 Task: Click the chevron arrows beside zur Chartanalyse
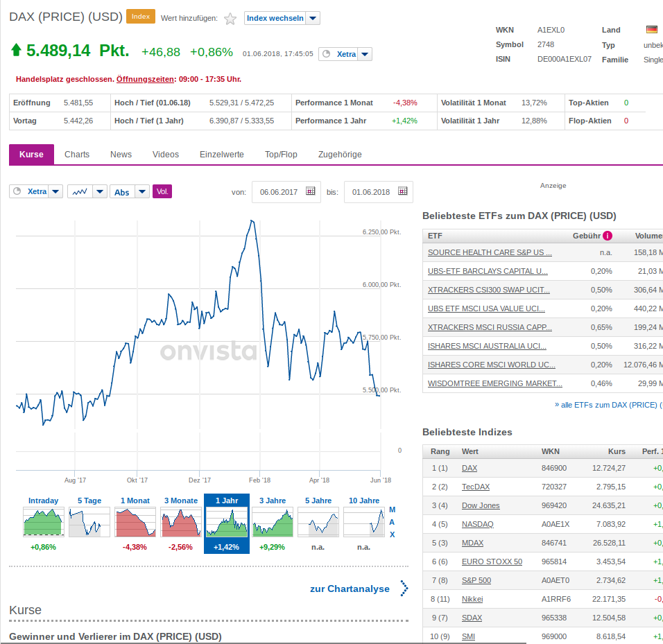click(x=404, y=588)
